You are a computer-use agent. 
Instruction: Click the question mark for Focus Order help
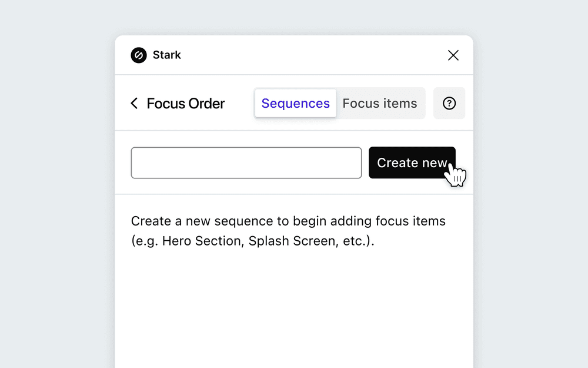click(x=449, y=103)
